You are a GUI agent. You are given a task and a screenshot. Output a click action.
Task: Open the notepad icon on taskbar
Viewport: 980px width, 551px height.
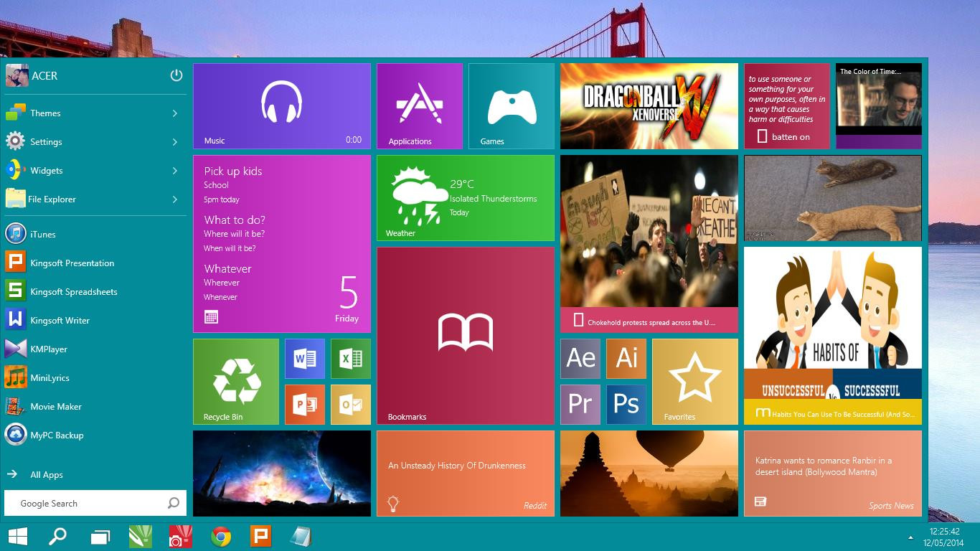[x=301, y=537]
